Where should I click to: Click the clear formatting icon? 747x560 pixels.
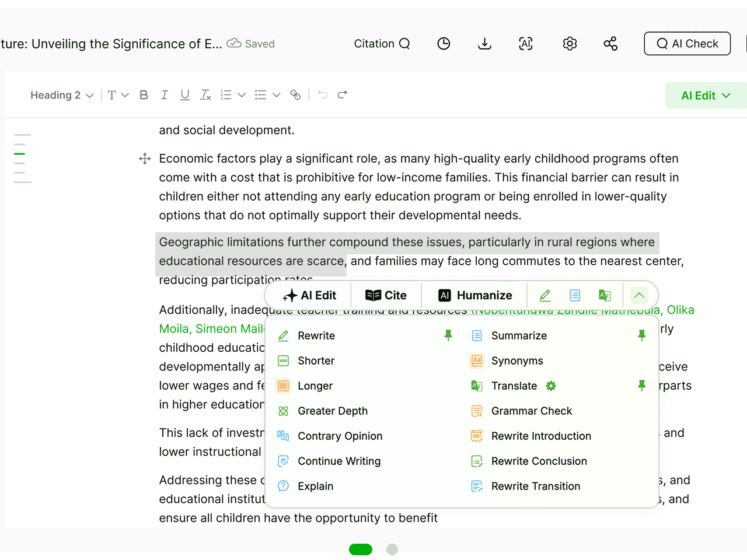[205, 95]
